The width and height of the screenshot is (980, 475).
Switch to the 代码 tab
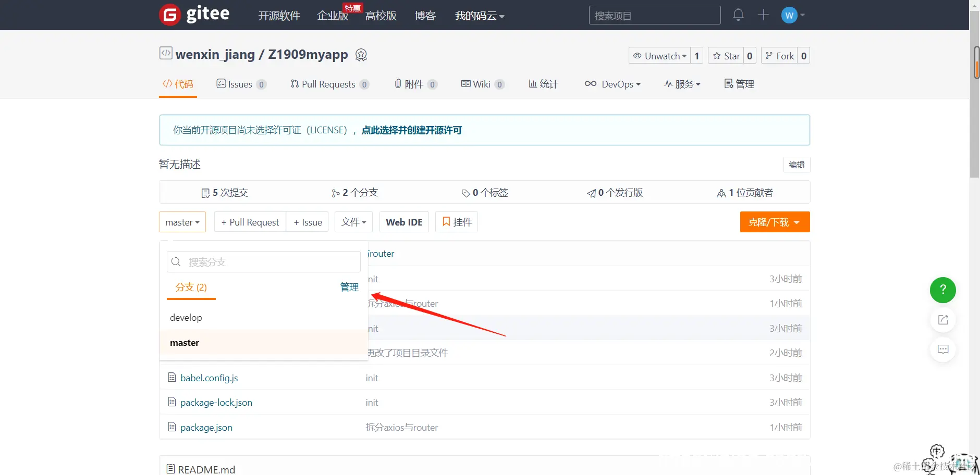pos(178,84)
